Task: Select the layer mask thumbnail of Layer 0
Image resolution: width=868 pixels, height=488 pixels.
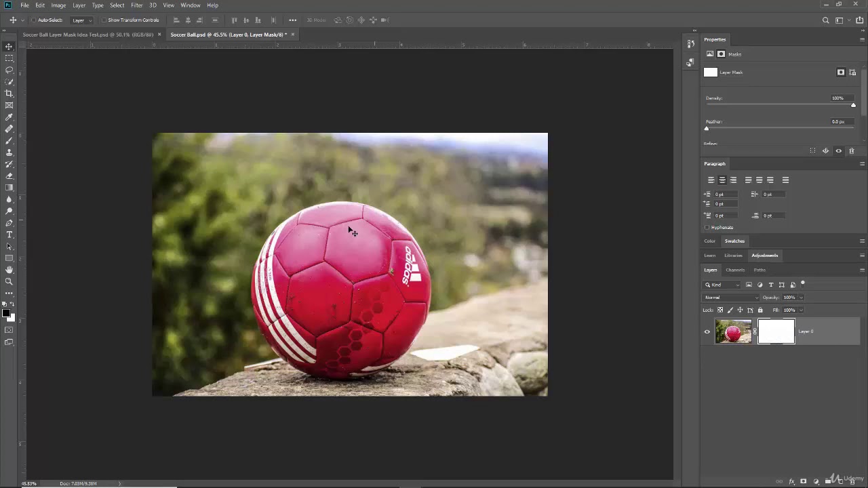Action: click(776, 331)
